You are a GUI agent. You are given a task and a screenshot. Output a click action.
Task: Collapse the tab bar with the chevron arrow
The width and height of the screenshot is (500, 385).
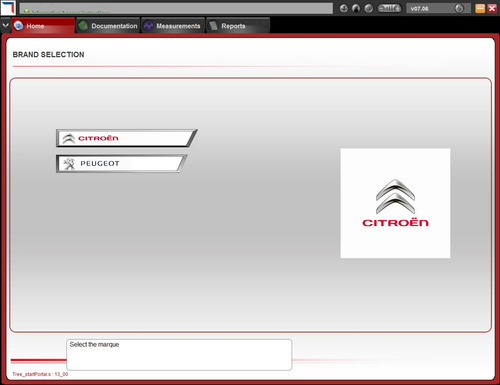pos(5,25)
